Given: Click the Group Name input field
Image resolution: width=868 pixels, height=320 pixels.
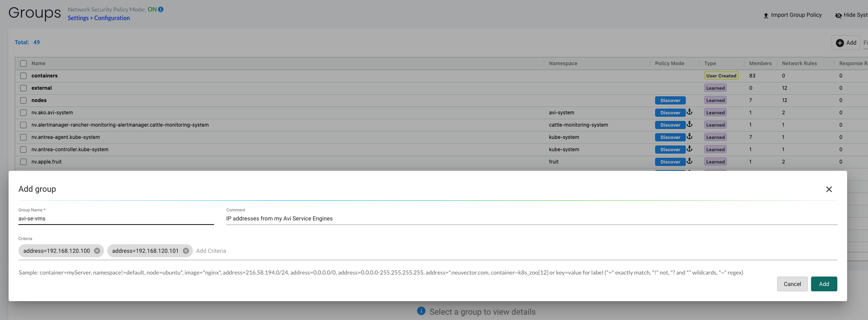Looking at the screenshot, I should pyautogui.click(x=116, y=218).
